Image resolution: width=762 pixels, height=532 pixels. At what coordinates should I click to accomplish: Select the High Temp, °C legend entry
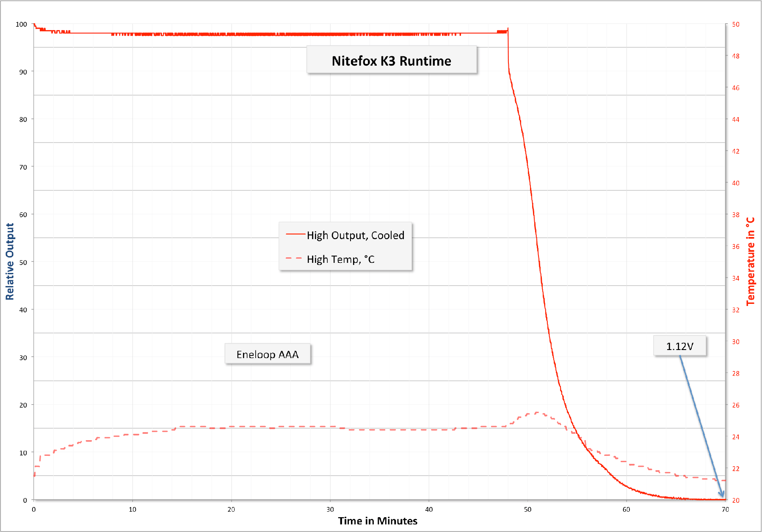(x=340, y=259)
